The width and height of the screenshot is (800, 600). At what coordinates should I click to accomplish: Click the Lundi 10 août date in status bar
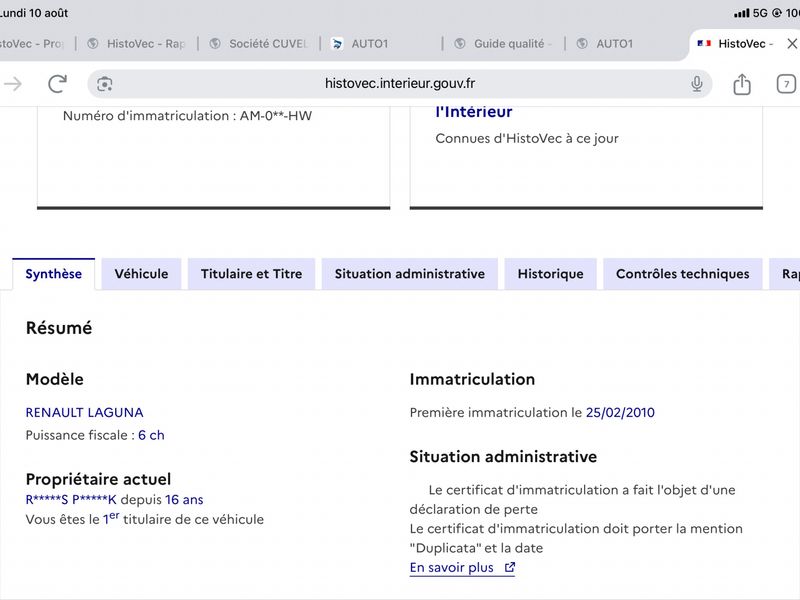pos(34,13)
